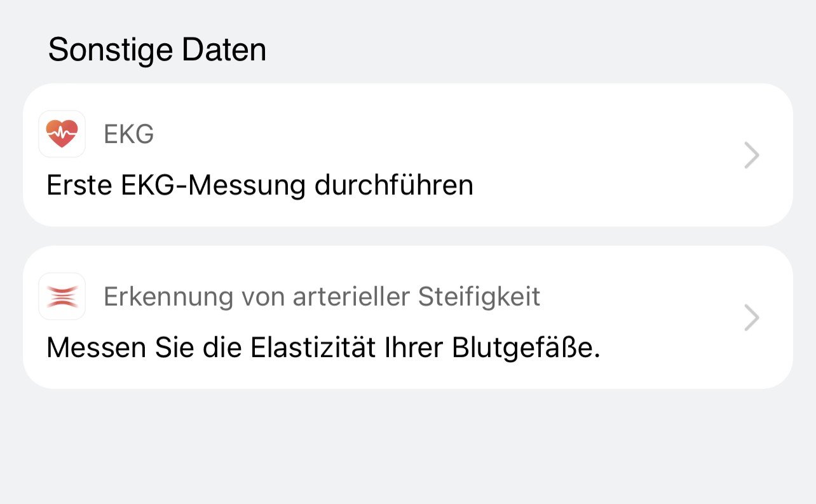
Task: Select the EKG label text
Action: 128,134
